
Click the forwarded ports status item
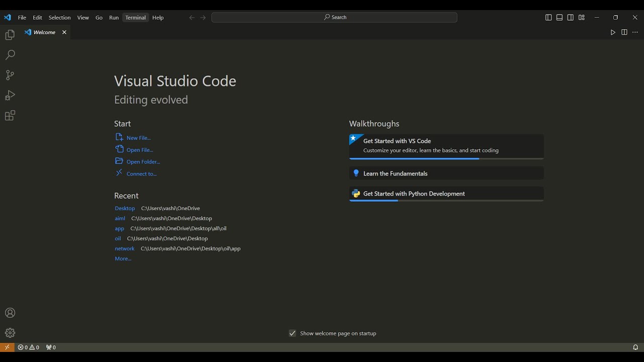coord(51,347)
